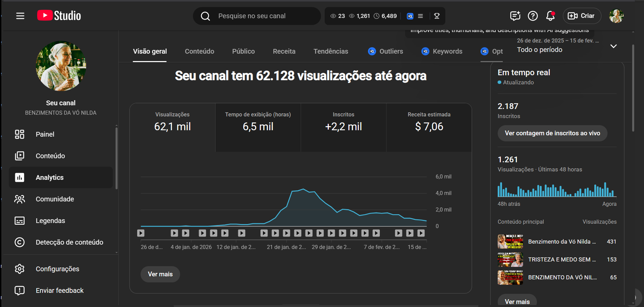Click the Enviar feedback icon

click(20, 290)
